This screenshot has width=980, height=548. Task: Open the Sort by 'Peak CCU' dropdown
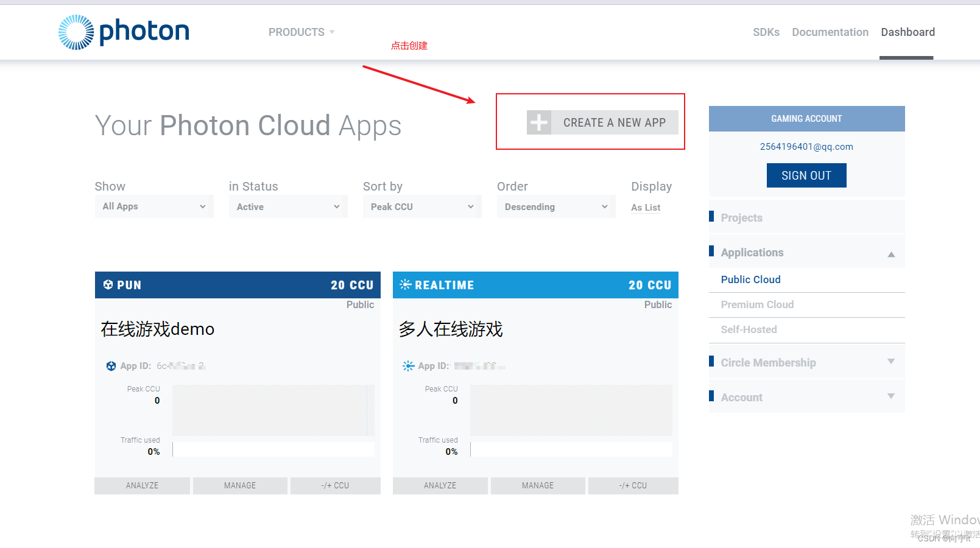click(422, 206)
